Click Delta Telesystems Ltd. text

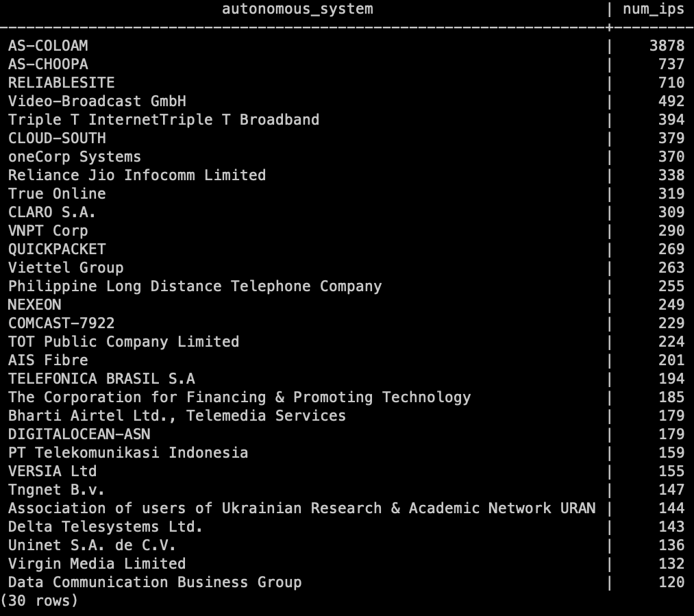105,527
